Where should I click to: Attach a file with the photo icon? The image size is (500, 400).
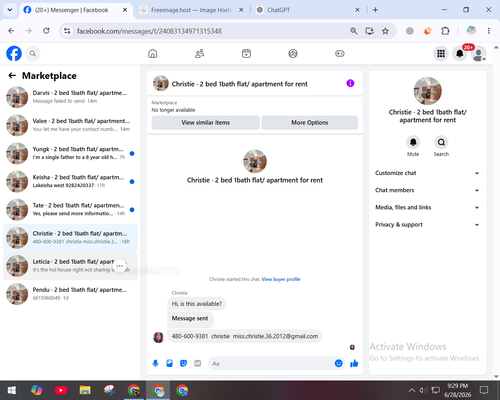[x=169, y=363]
